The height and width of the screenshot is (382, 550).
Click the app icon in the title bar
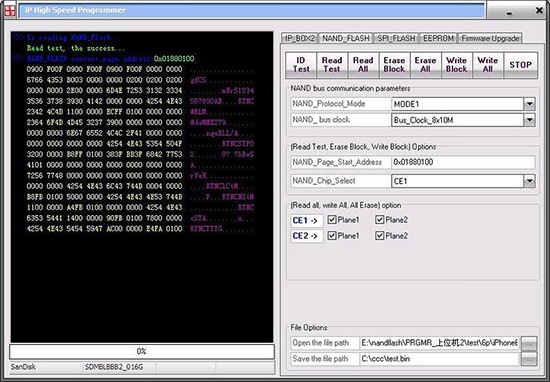(10, 11)
